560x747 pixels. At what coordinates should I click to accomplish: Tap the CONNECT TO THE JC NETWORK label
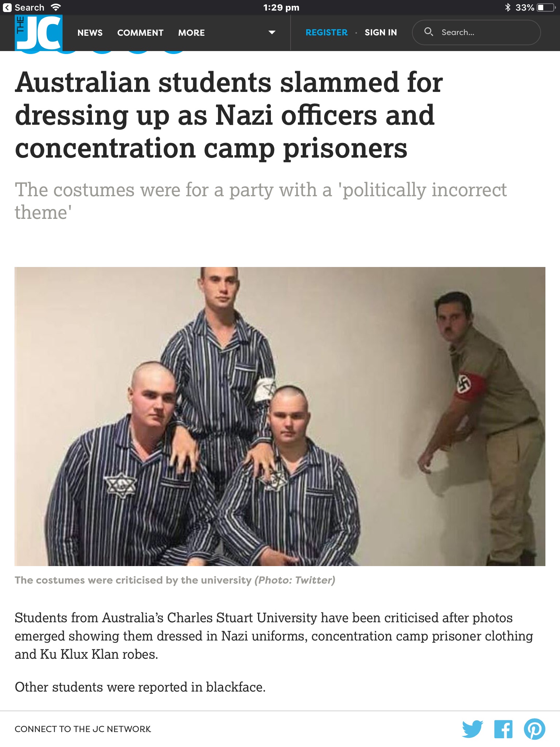click(x=83, y=729)
